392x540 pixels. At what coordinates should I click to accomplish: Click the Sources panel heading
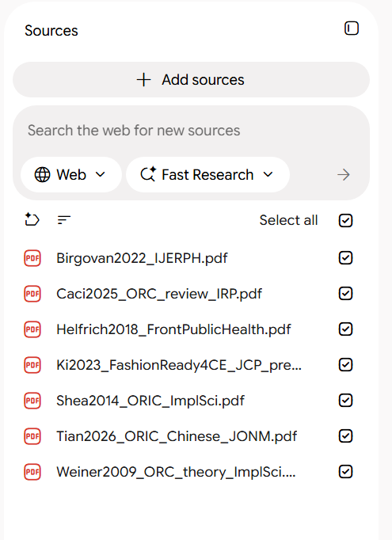(x=51, y=31)
